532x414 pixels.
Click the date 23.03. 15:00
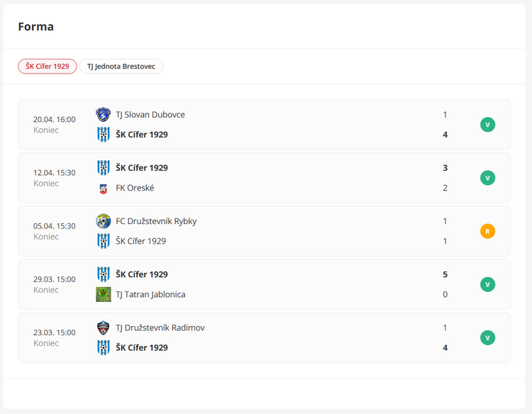(x=55, y=332)
